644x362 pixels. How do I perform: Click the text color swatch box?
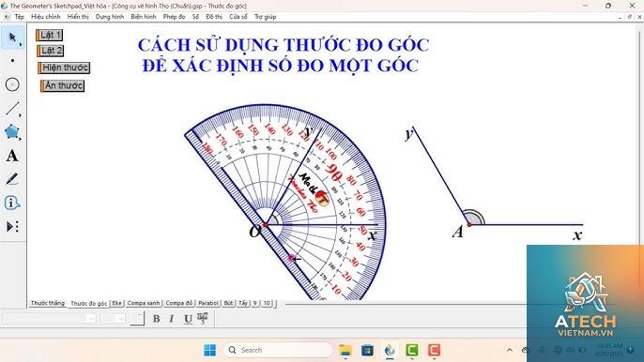coord(138,319)
